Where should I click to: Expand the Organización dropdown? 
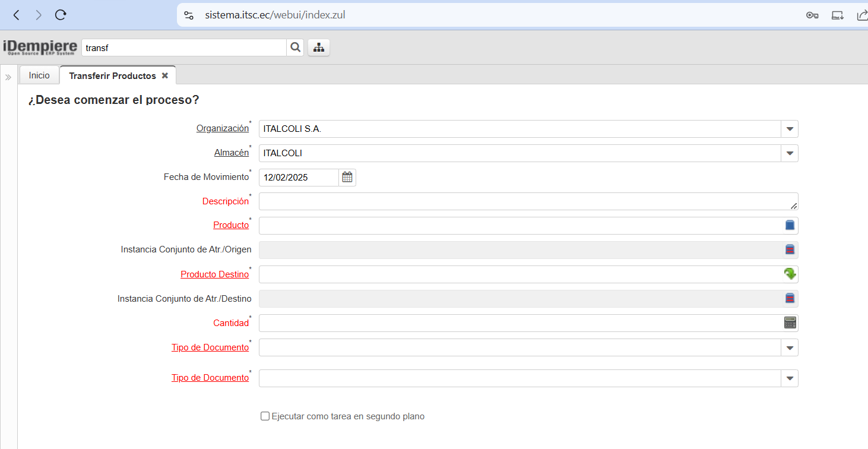tap(790, 129)
